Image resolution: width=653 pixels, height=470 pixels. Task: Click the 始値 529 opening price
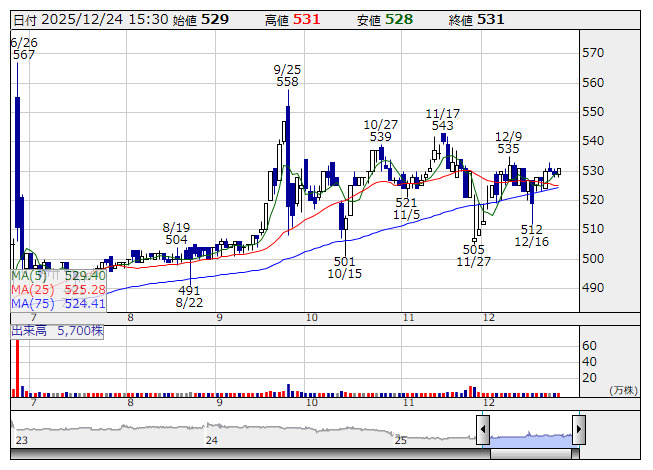coord(201,20)
